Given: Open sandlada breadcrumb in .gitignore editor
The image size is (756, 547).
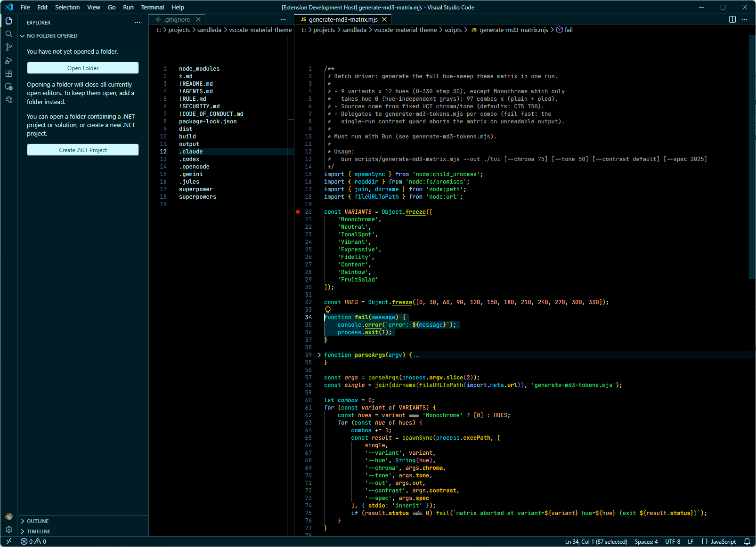Looking at the screenshot, I should tap(209, 30).
